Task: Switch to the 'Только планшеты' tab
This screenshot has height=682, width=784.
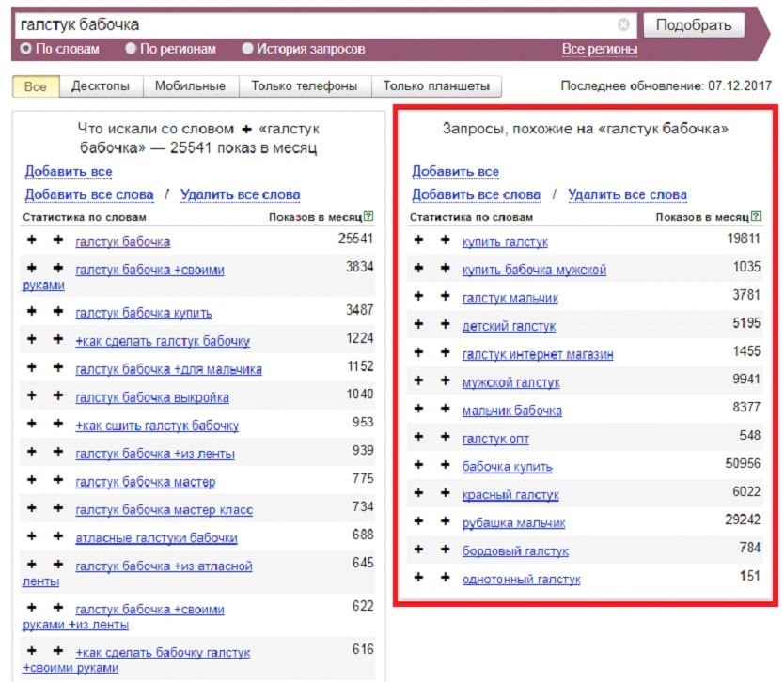Action: (436, 86)
